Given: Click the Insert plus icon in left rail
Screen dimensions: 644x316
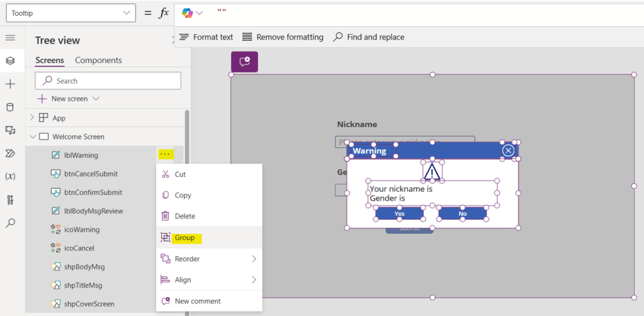Looking at the screenshot, I should [x=10, y=84].
